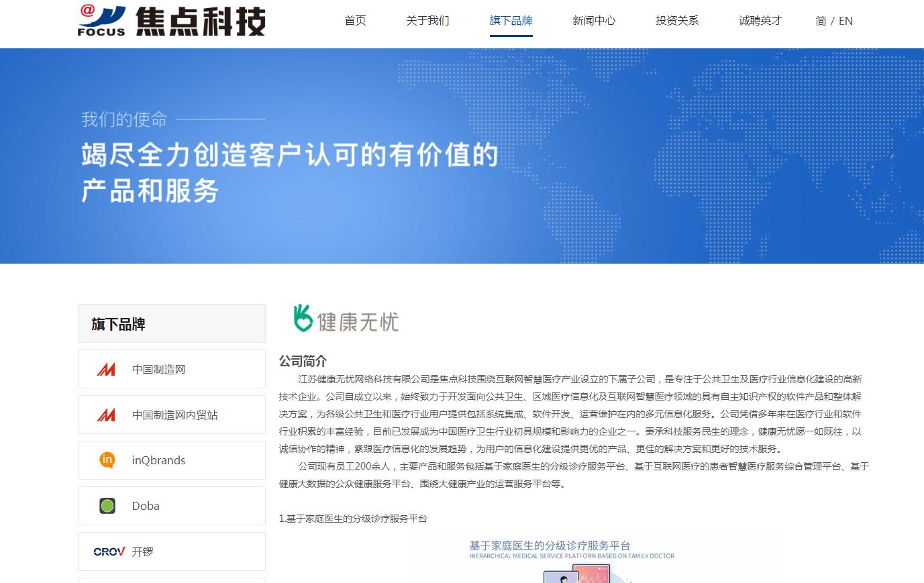Select Doba in the brand sidebar

click(146, 505)
